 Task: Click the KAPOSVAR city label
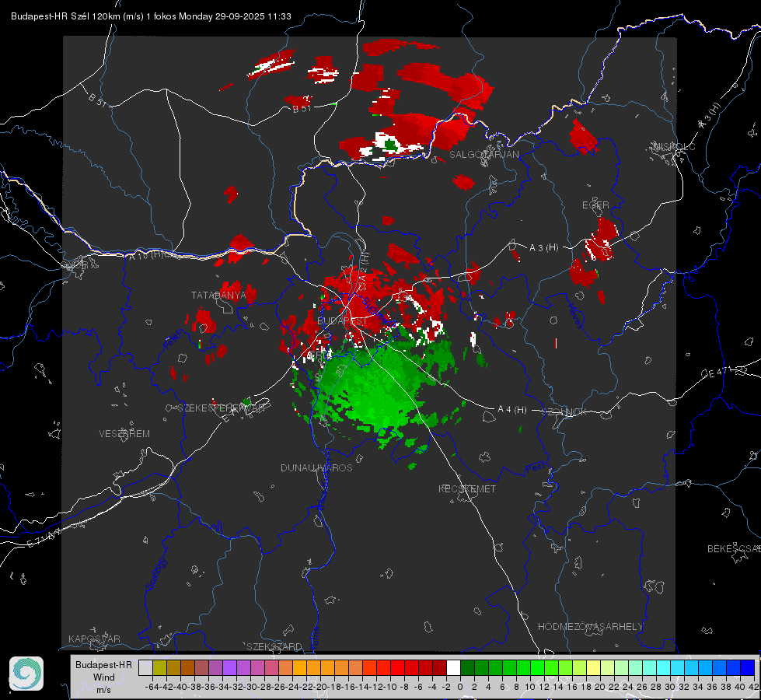(x=94, y=639)
